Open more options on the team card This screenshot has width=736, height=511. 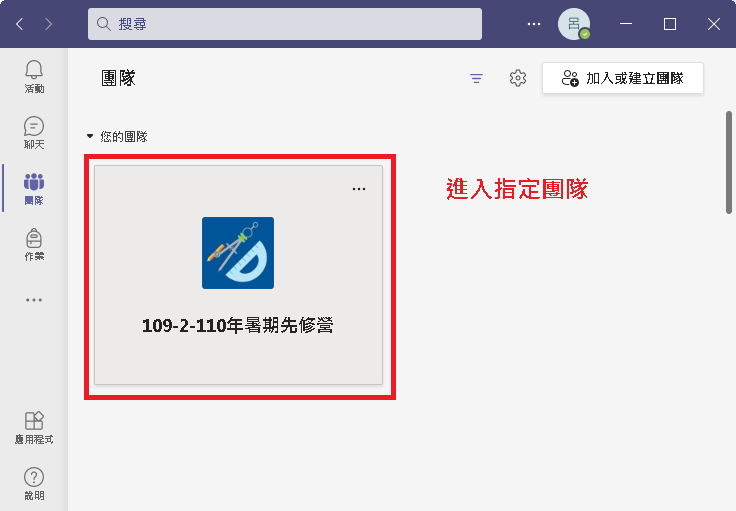click(359, 189)
